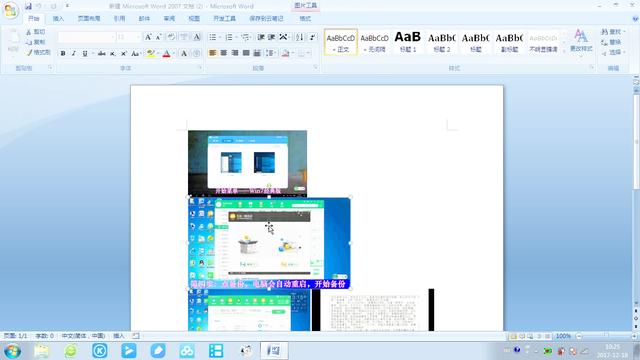Justify the paragraph text
640x360 pixels.
[246, 53]
